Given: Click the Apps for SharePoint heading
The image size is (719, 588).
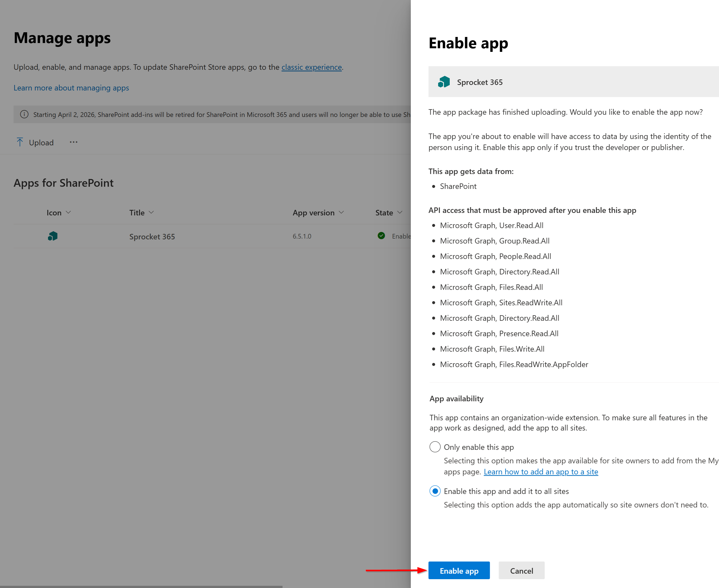Looking at the screenshot, I should coord(63,183).
